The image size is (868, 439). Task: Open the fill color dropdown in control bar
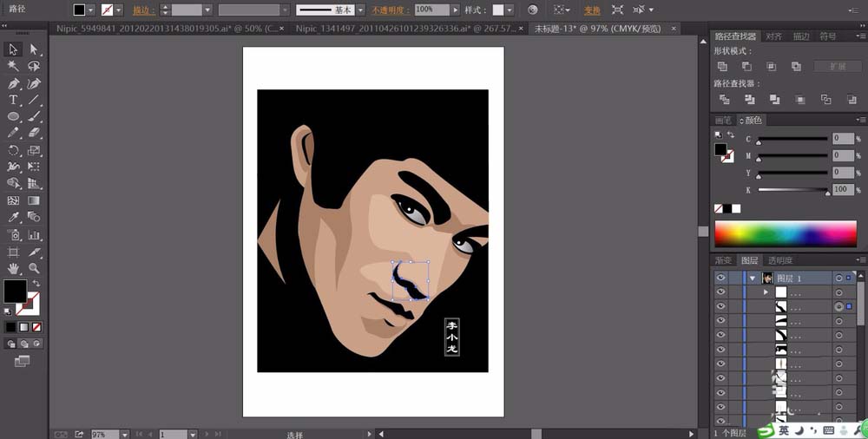click(91, 10)
